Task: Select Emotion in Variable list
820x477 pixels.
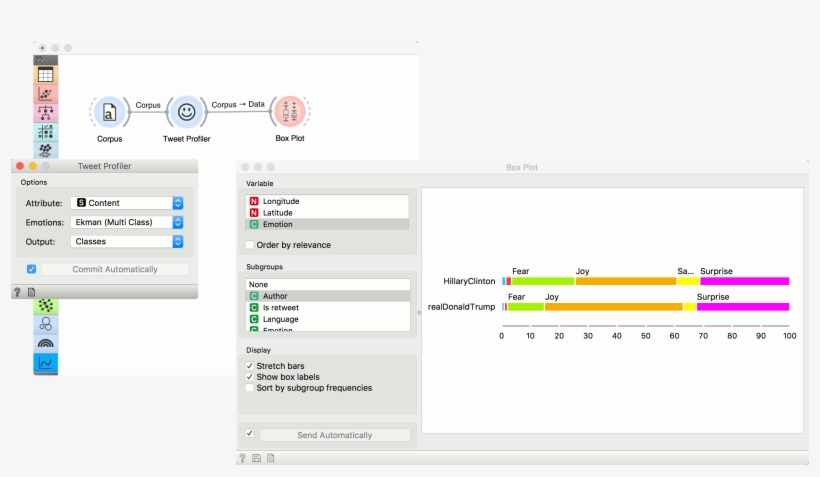Action: (x=327, y=224)
